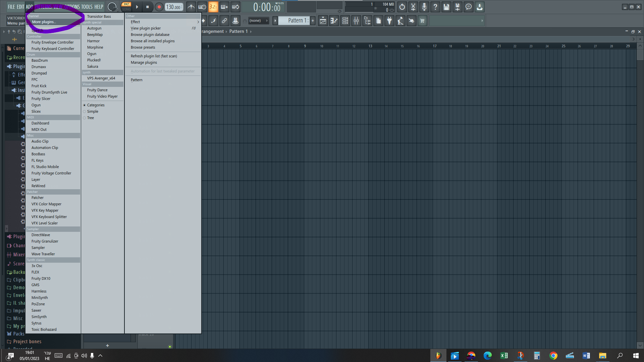This screenshot has height=362, width=644.
Task: Switch to PAT pattern mode
Action: [x=126, y=4]
